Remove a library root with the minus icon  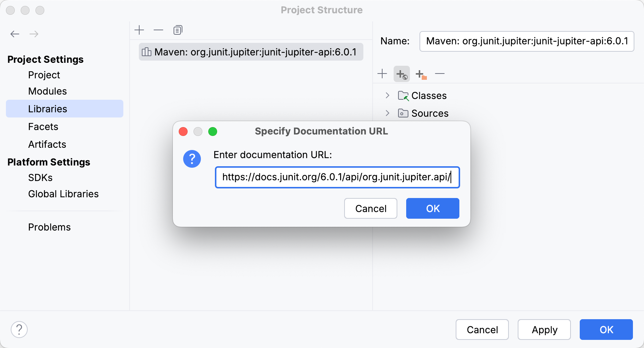coord(440,74)
